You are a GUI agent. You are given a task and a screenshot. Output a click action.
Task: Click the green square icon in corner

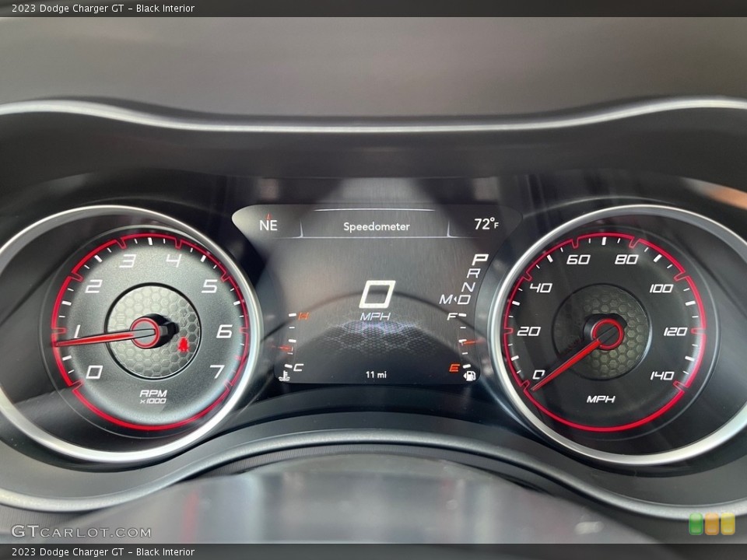696,523
